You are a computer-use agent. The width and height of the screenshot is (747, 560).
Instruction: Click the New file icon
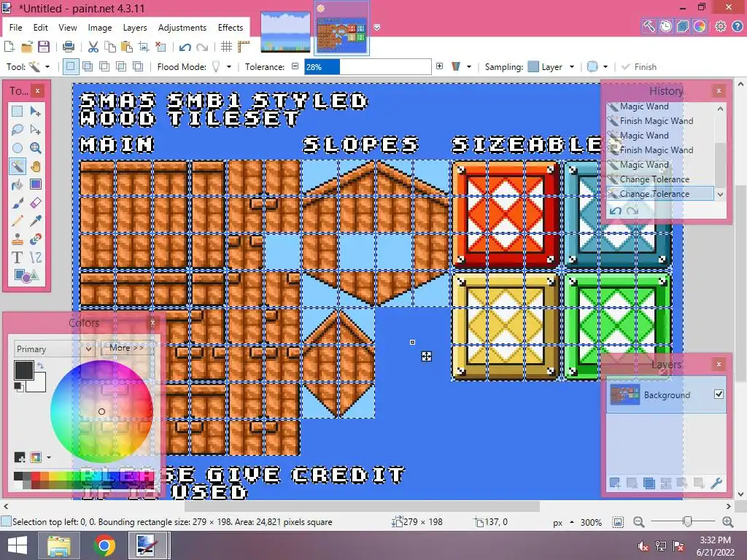tap(9, 47)
